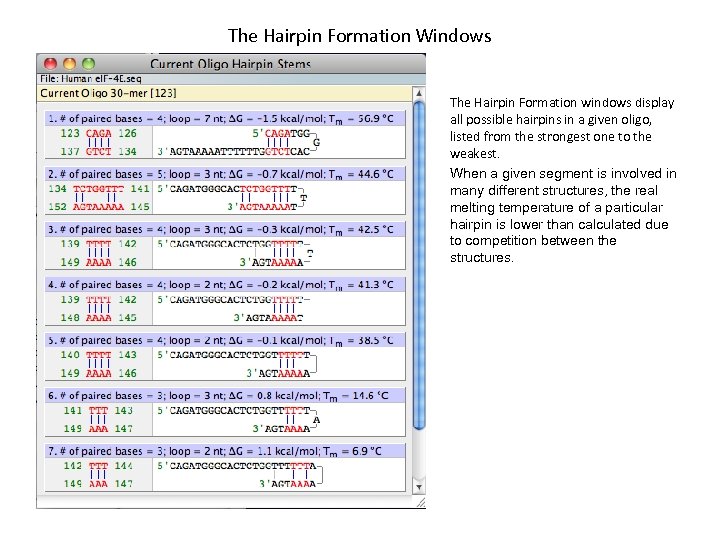Select hairpin 4 header with Tm 41.3 °C

(x=225, y=285)
